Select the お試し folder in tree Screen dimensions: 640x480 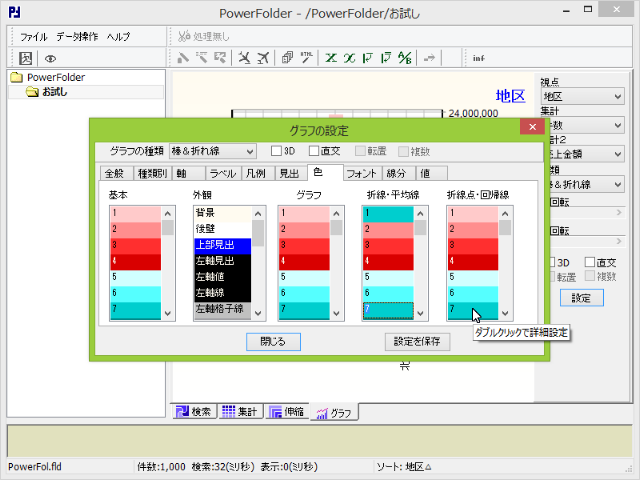[47, 92]
